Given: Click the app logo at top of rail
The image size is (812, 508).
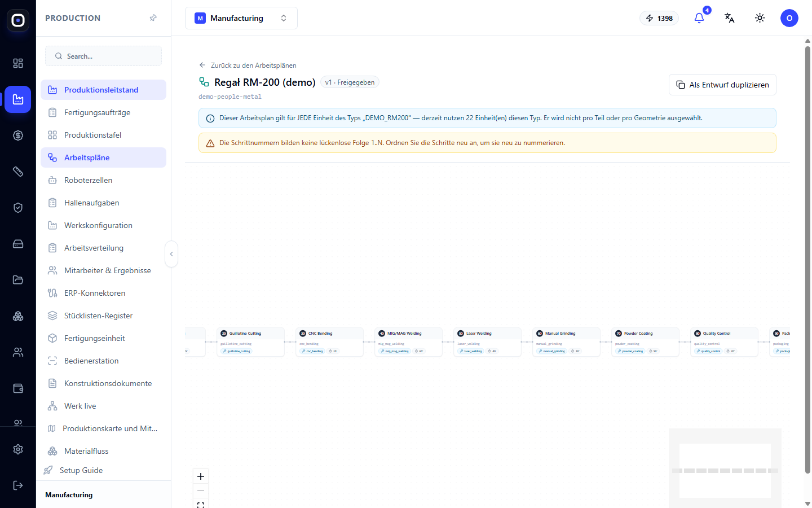Looking at the screenshot, I should click(x=18, y=20).
